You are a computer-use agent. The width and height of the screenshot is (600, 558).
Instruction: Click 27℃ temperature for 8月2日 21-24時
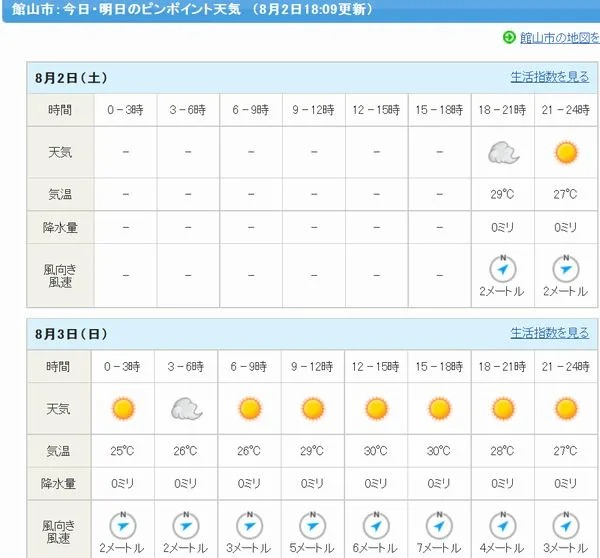tap(565, 194)
